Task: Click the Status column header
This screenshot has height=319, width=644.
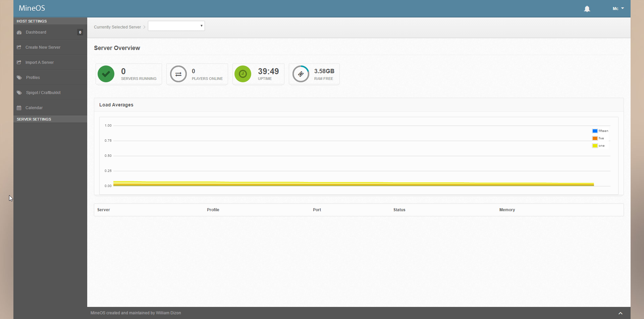Action: point(399,210)
